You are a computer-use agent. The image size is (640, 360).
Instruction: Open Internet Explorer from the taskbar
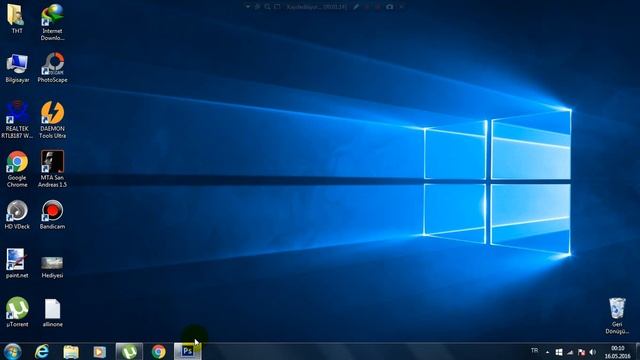42,351
